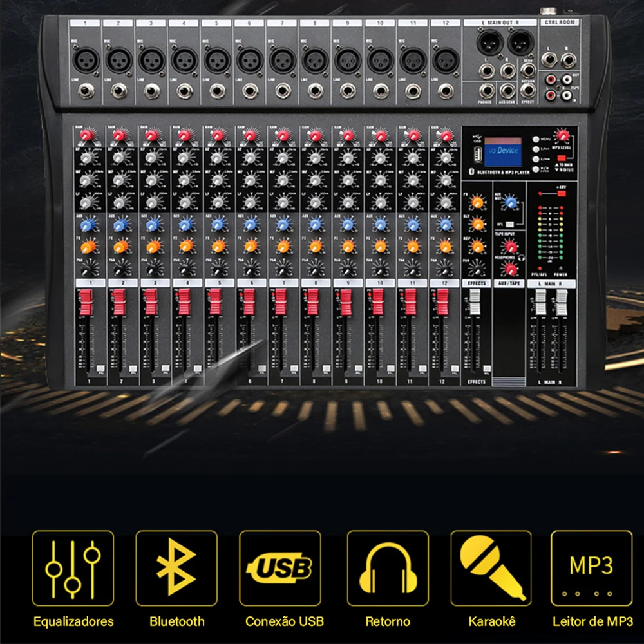The height and width of the screenshot is (644, 644).
Task: Click the blue AUX MST knob
Action: (511, 202)
